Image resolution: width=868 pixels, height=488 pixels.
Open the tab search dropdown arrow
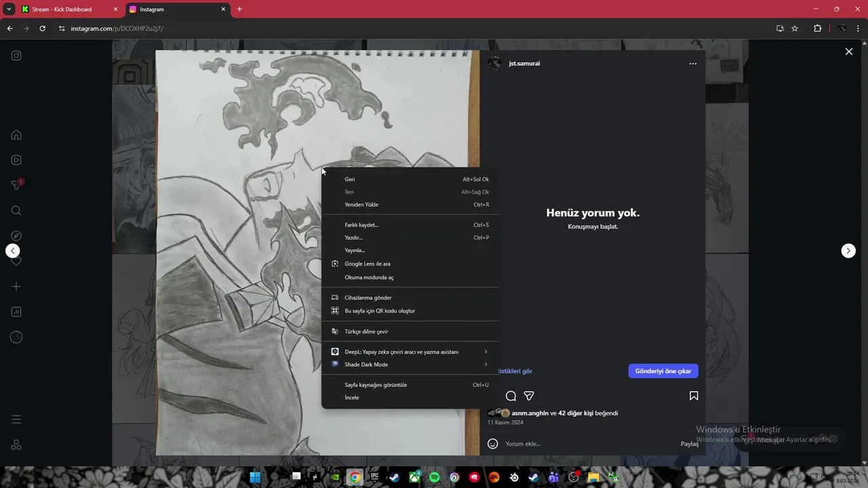pos(9,9)
